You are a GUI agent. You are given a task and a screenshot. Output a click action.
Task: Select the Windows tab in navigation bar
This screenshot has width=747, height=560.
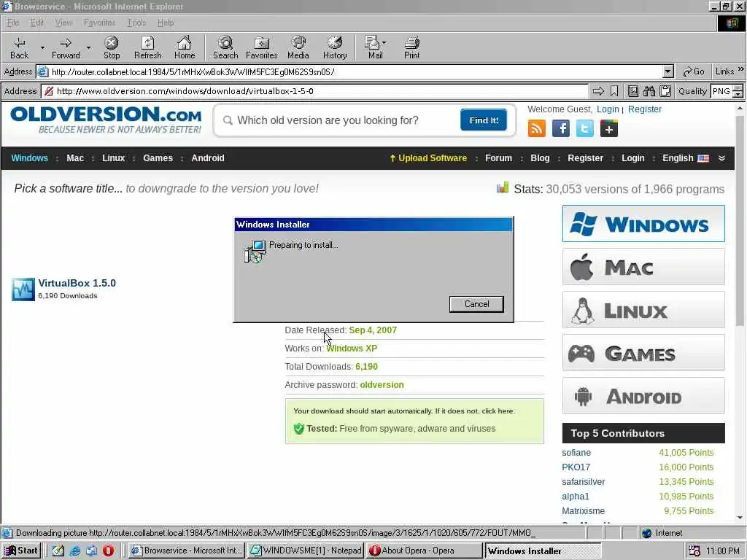(x=29, y=158)
